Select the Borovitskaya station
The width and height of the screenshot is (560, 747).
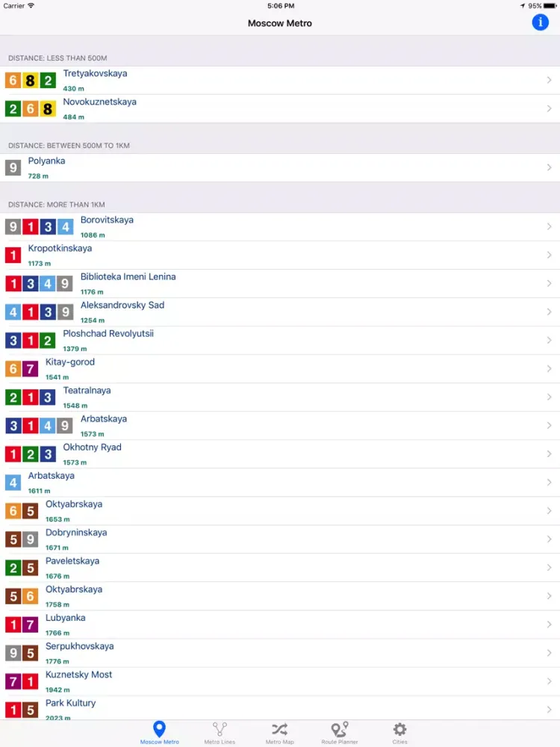[280, 227]
